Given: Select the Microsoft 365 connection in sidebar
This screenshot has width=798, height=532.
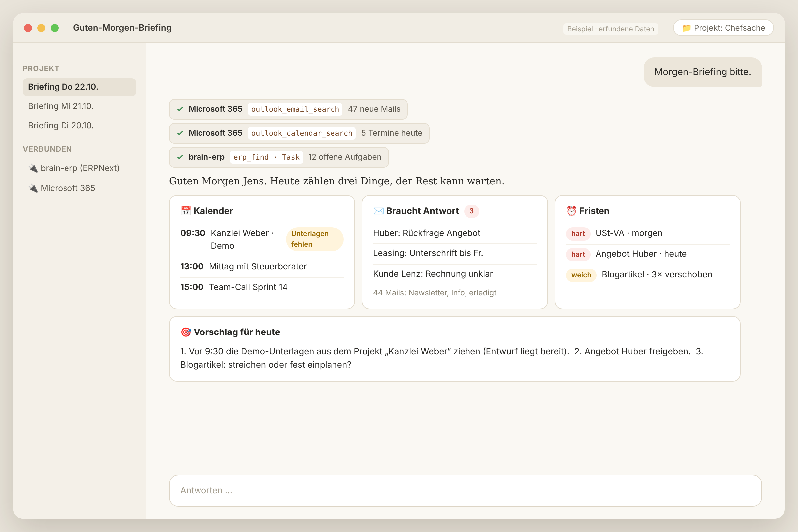Looking at the screenshot, I should point(79,188).
